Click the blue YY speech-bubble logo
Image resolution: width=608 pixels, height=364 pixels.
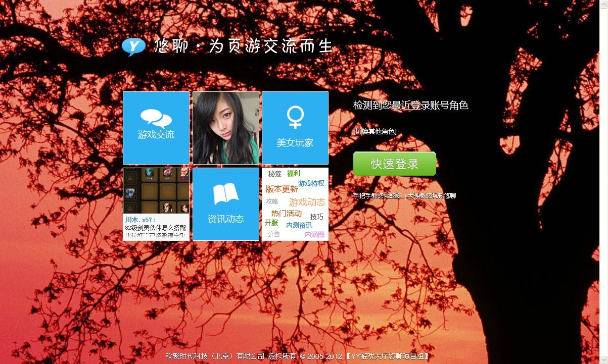pyautogui.click(x=133, y=47)
